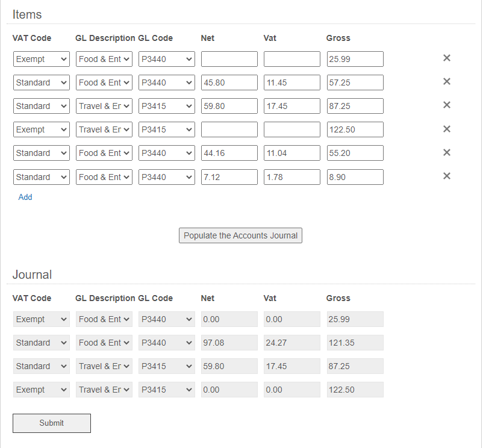
Task: Click the Gross field showing 122.50 in Items
Action: click(x=355, y=129)
